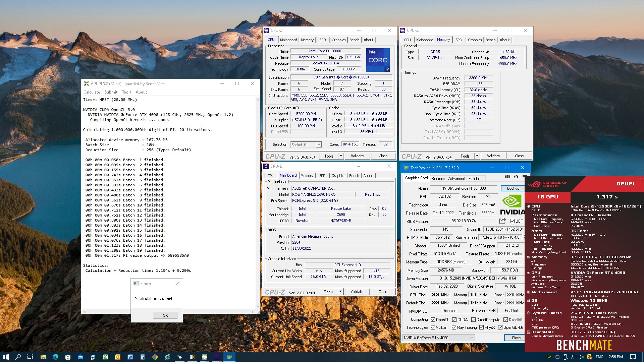Viewport: 644px width, 362px height.
Task: Click Lookup button in GPU-Z
Action: [x=513, y=188]
